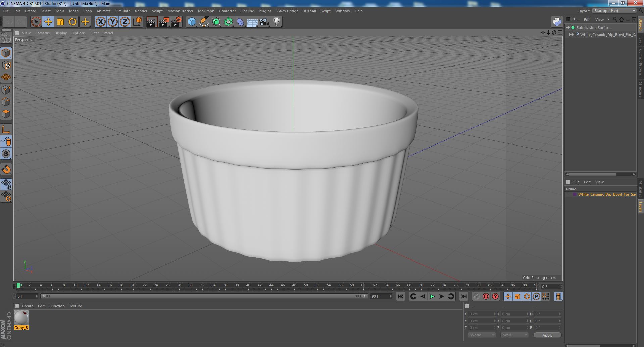Open Python script icon
This screenshot has height=347, width=644.
pyautogui.click(x=557, y=22)
